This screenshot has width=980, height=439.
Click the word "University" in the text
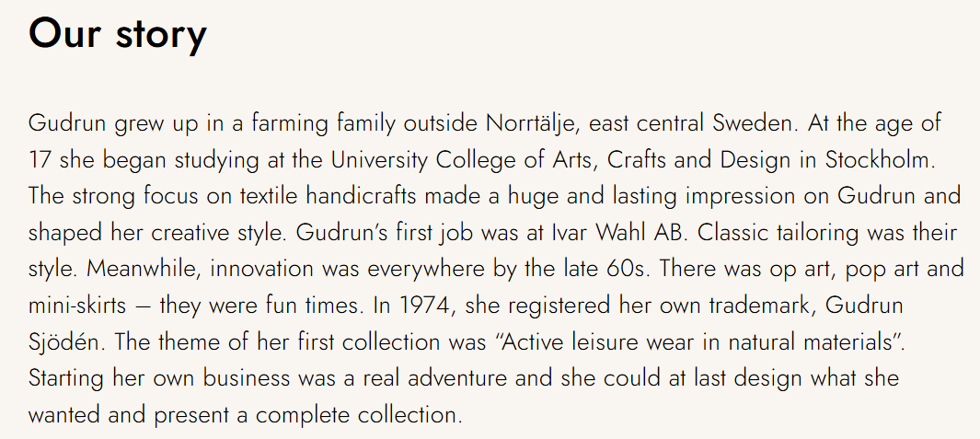pos(379,161)
